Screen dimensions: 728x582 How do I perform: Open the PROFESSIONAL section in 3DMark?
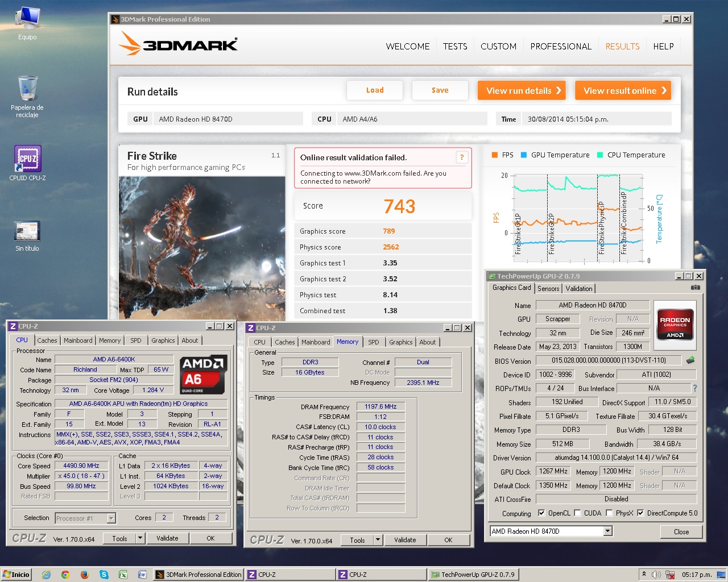[x=561, y=47]
